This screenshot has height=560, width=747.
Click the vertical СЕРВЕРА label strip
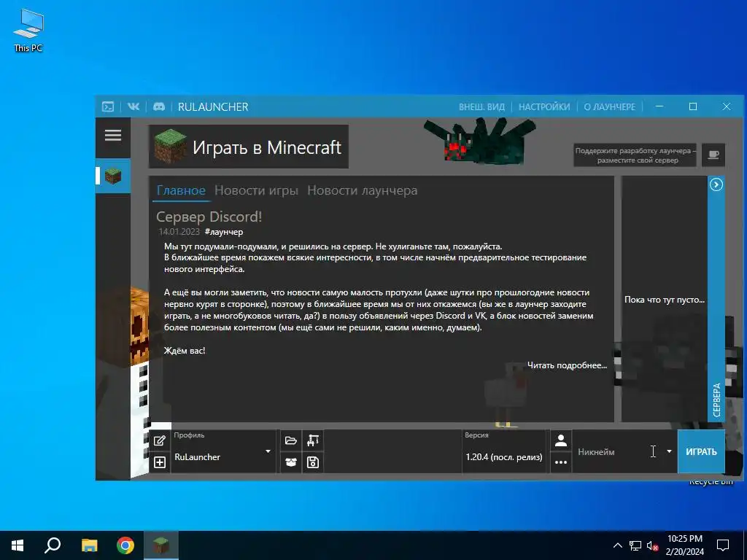pyautogui.click(x=716, y=400)
